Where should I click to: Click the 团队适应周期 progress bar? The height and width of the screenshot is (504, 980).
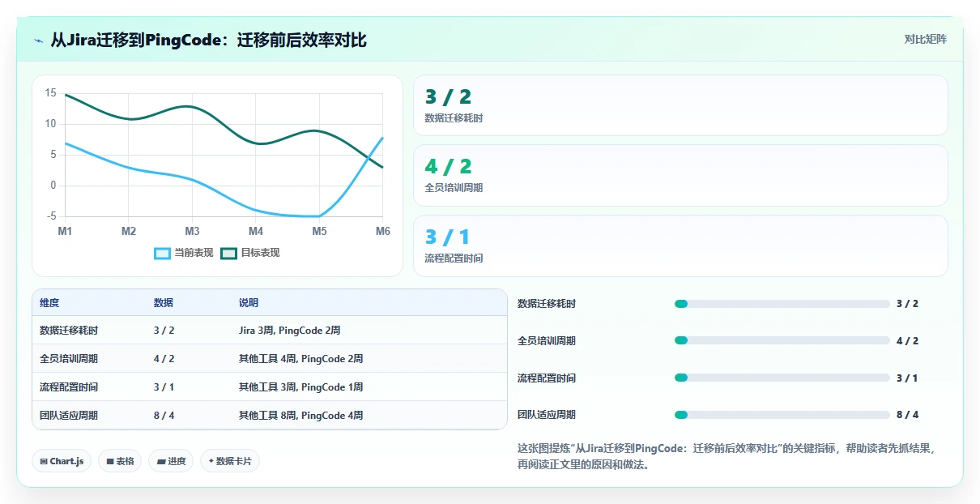[782, 415]
